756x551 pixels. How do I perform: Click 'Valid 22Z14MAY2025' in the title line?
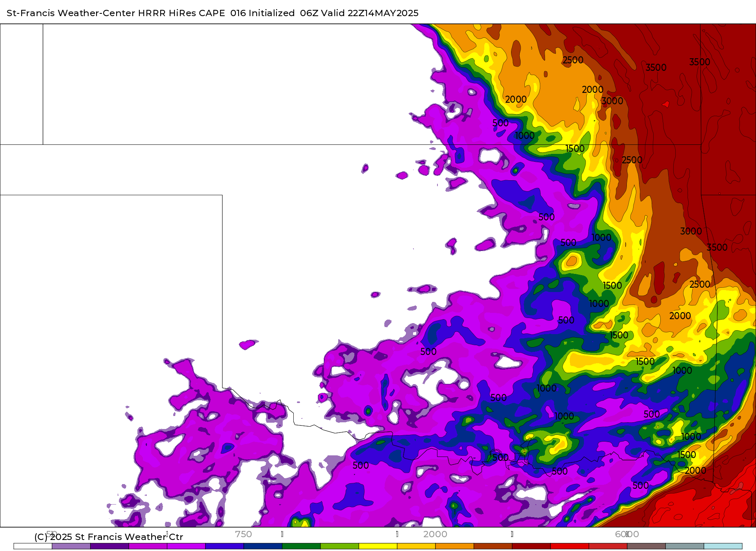tap(370, 13)
